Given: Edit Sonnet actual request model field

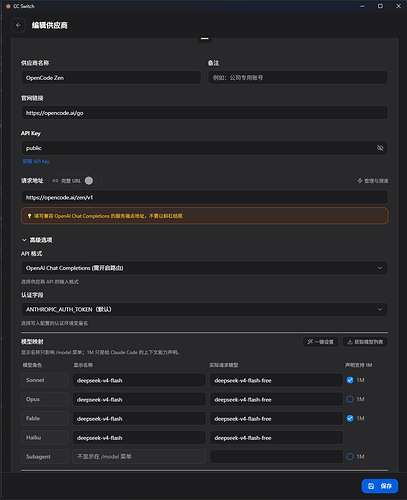Looking at the screenshot, I should (x=276, y=380).
